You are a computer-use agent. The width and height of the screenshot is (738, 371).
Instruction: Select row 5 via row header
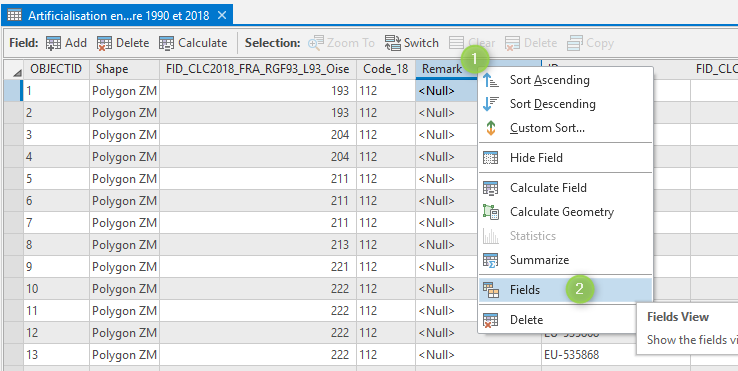tap(14, 179)
